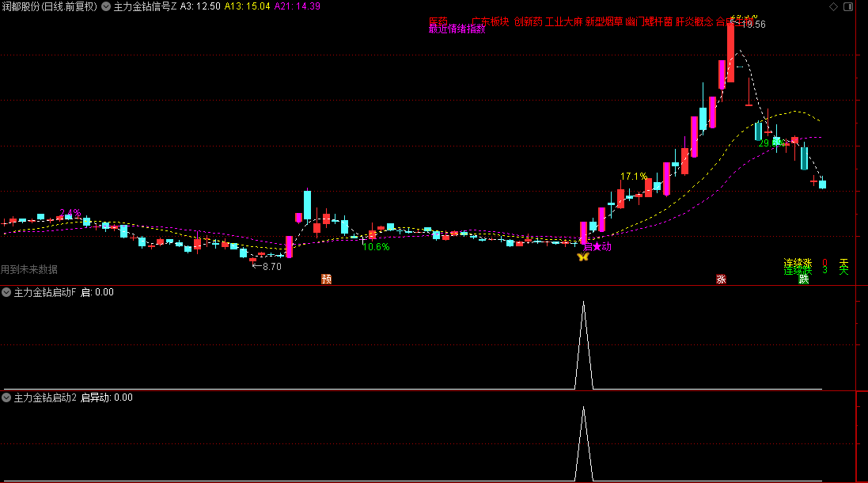Click the 连续跌 green label
Viewport: 868px width, 483px height.
[x=798, y=270]
